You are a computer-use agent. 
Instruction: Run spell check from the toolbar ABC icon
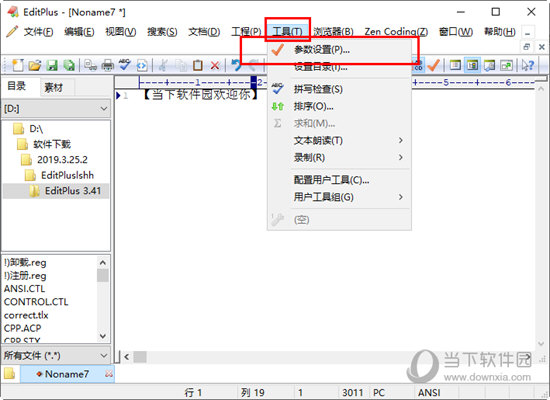tap(125, 65)
